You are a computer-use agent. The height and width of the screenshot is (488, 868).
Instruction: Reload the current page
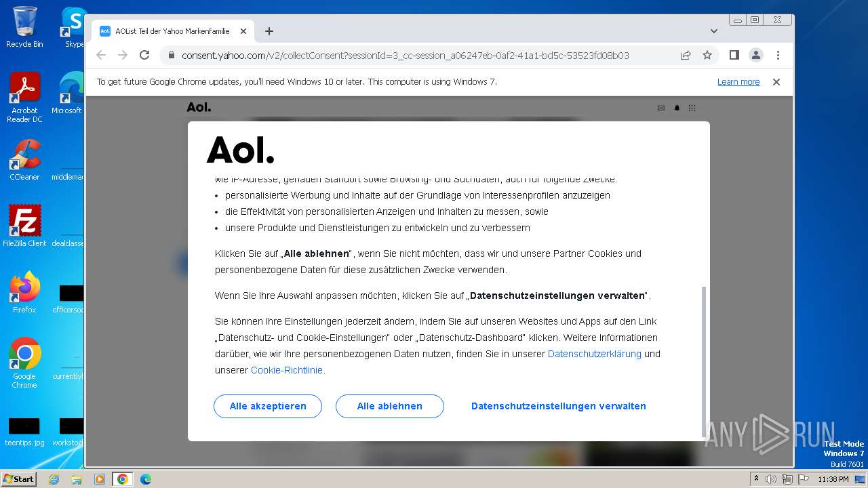coord(144,55)
